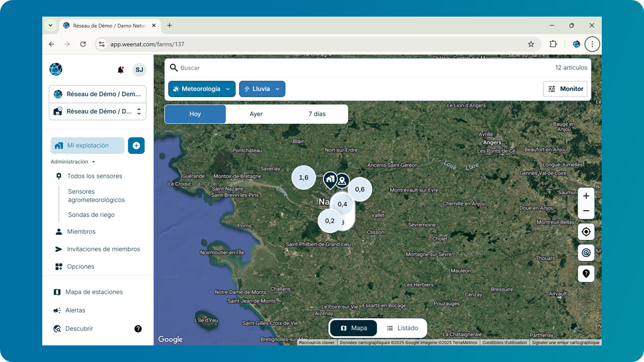Screen dimensions: 644x362
Task: Select the 7 días time period
Action: (x=317, y=114)
